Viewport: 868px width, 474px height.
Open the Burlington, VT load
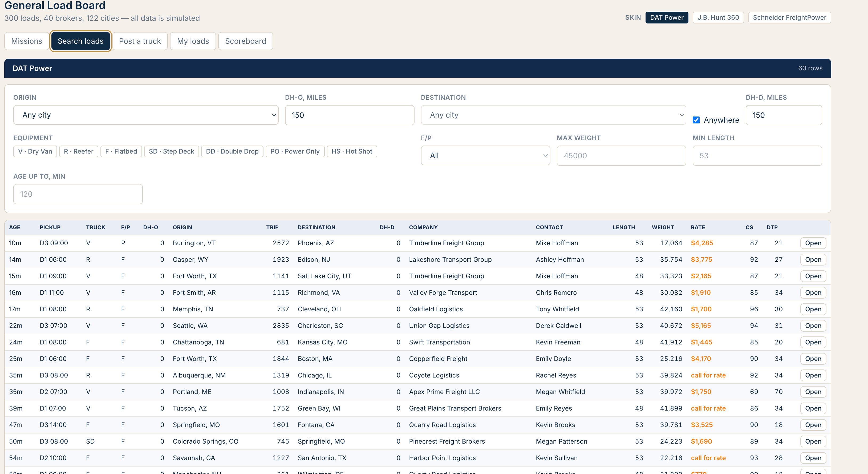click(813, 243)
